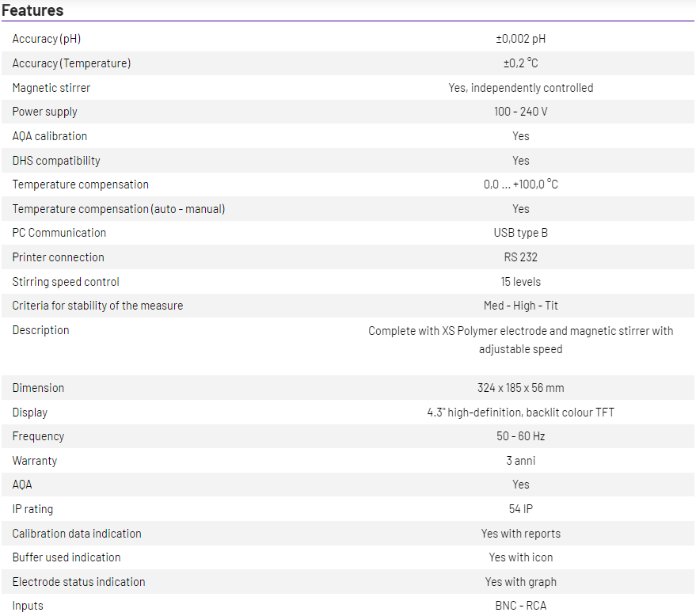Click the Stirring speed control label
This screenshot has width=696, height=616.
pos(66,282)
